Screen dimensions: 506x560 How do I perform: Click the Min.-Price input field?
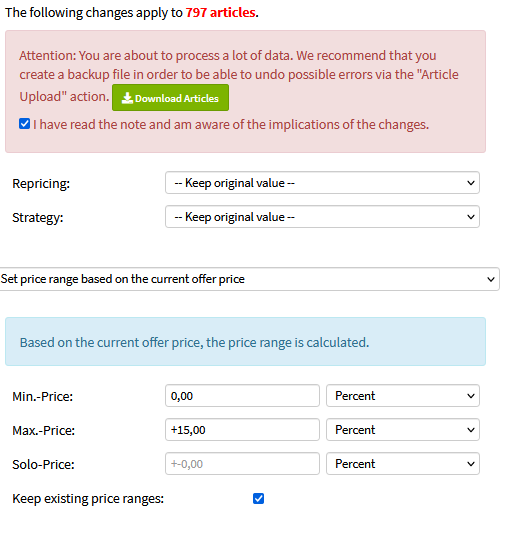pos(242,396)
